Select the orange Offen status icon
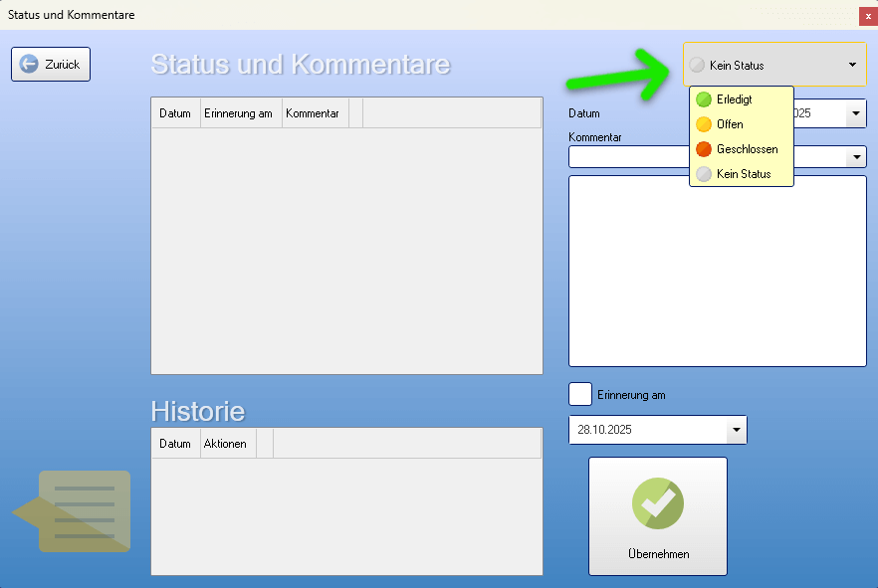Screen dimensions: 878x588 tap(704, 124)
